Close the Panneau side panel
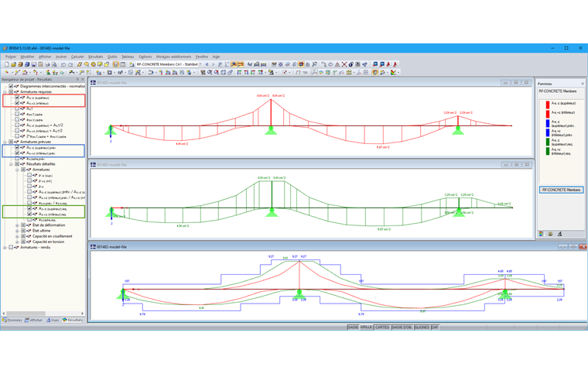Viewport: 588px width, 374px height. pyautogui.click(x=583, y=84)
